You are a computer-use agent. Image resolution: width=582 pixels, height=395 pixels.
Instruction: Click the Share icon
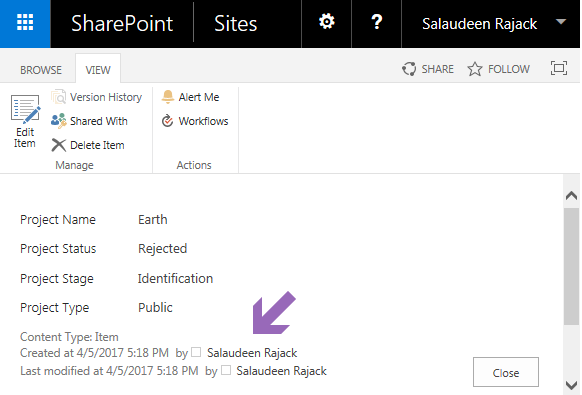click(x=409, y=69)
